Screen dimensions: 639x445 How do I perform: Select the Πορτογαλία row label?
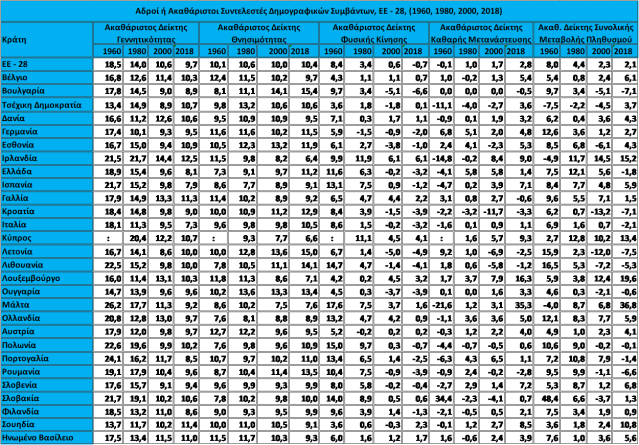28,355
